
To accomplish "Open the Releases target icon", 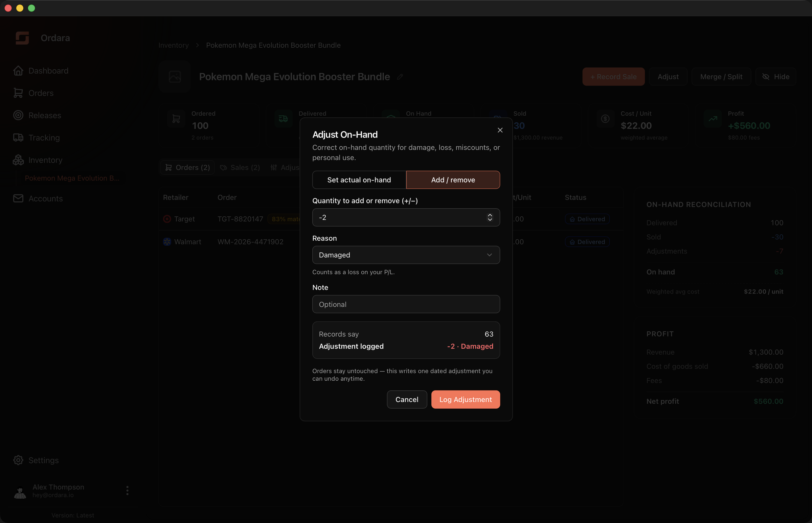I will tap(18, 116).
